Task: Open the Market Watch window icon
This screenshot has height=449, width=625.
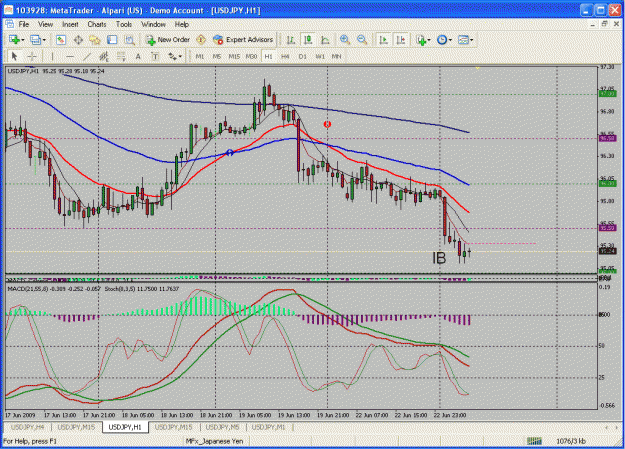Action: [x=61, y=40]
